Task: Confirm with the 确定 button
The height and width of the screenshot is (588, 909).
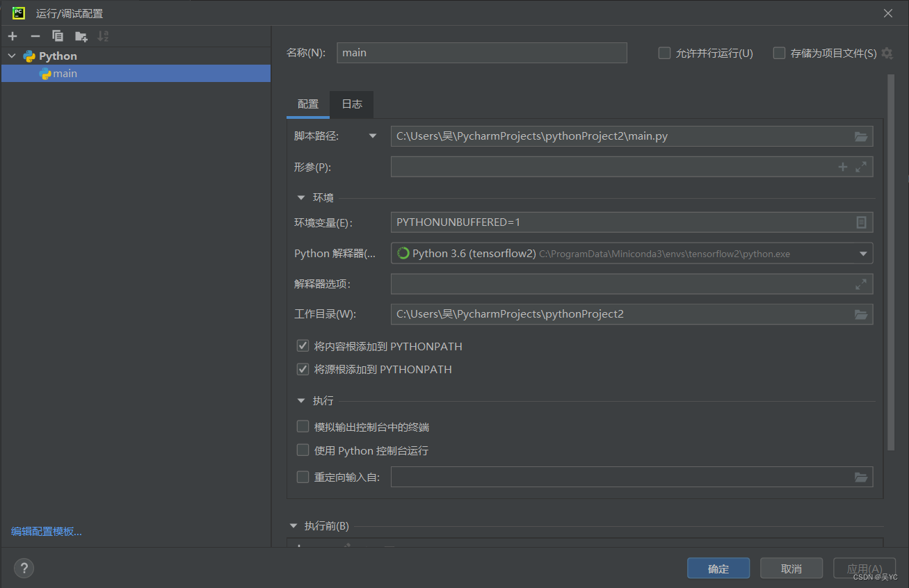Action: (x=718, y=569)
